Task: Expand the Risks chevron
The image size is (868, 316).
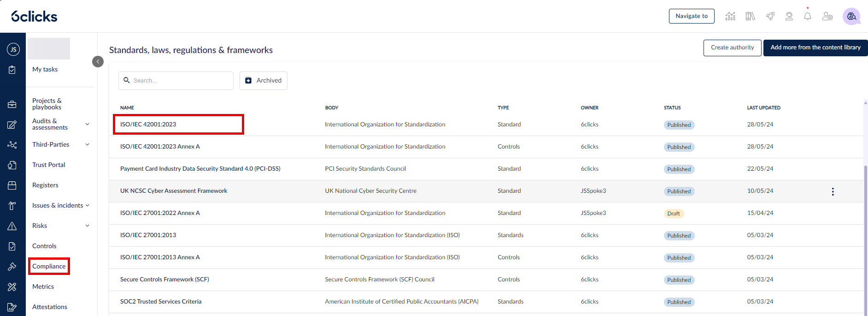Action: pyautogui.click(x=88, y=226)
